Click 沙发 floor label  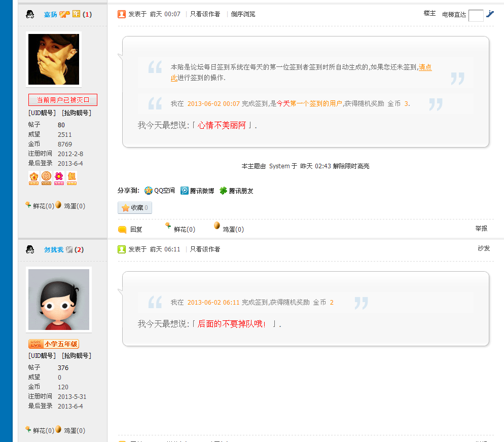coord(484,248)
